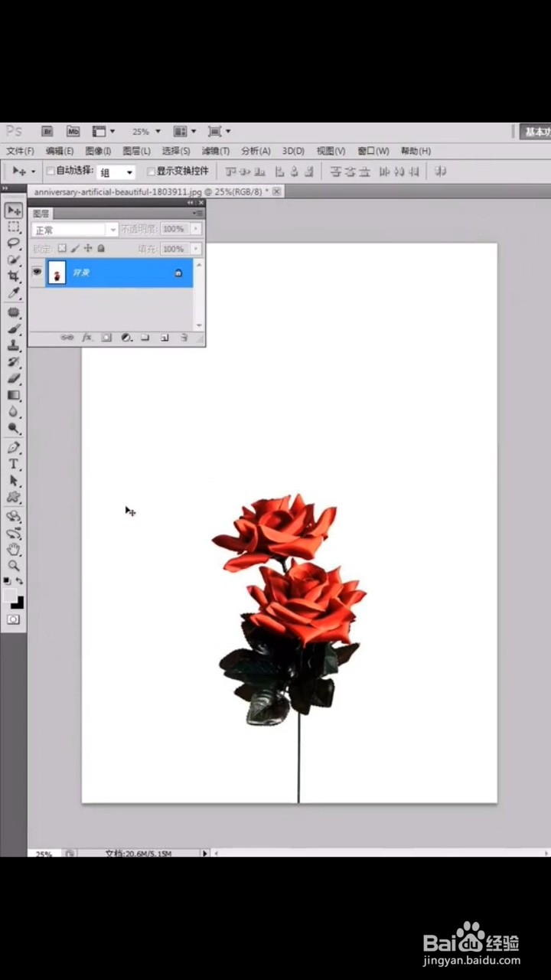Open the 图层(L) menu

point(137,151)
